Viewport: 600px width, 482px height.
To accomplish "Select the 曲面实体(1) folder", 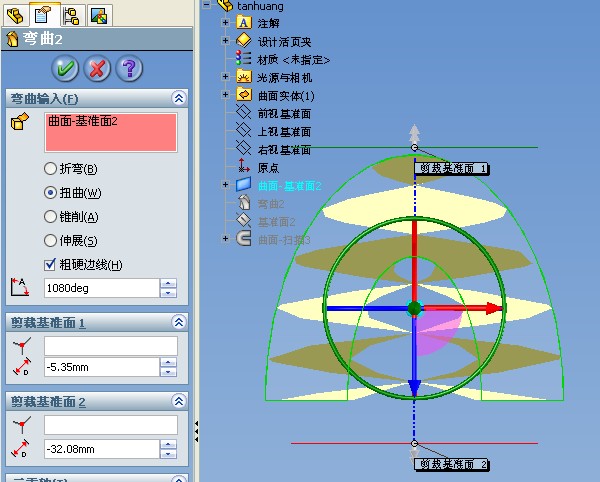I will tap(286, 96).
